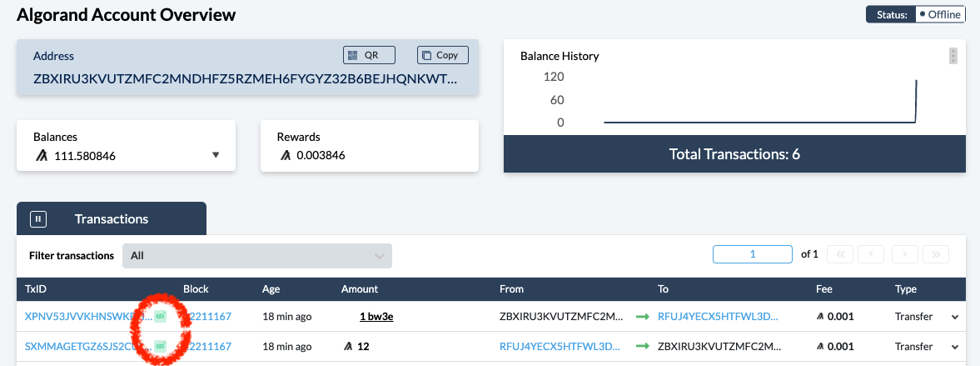Click recipient ZBXIRU3KVUTZMFC2M in second row

[x=719, y=346]
